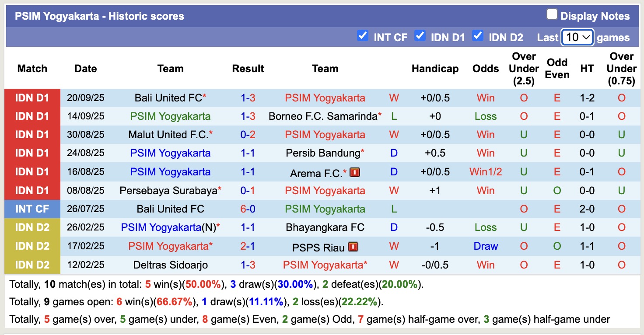644x335 pixels.
Task: Uncheck the IDN D1 filter checkbox
Action: (420, 36)
